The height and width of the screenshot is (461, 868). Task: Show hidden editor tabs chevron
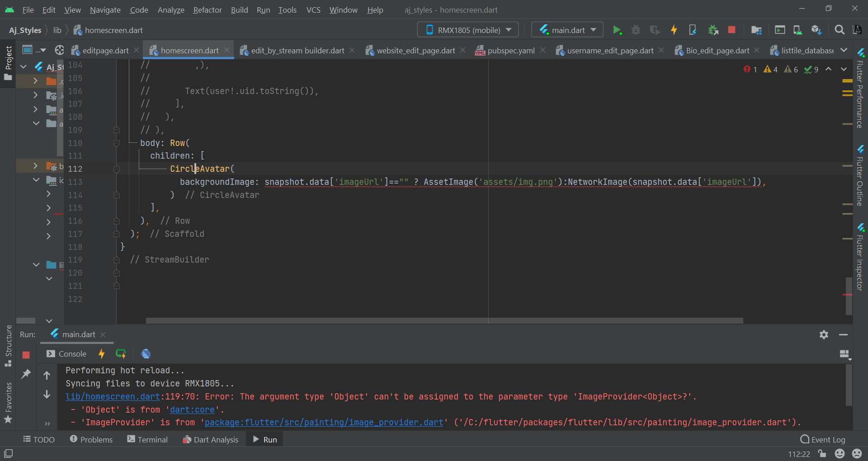click(x=844, y=50)
